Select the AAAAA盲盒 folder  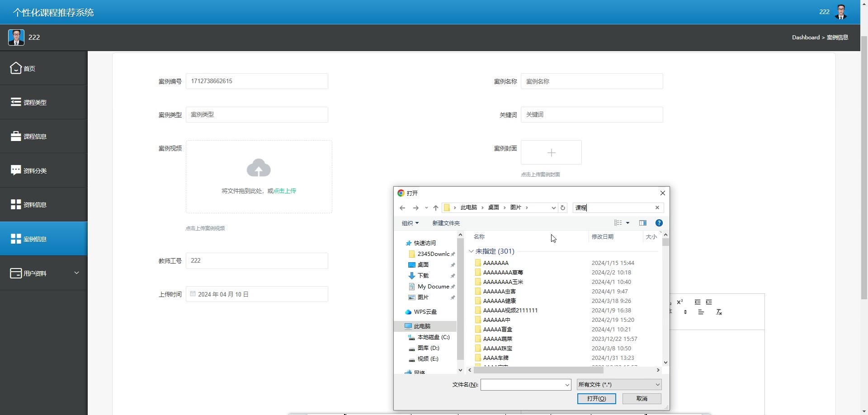[x=497, y=330]
